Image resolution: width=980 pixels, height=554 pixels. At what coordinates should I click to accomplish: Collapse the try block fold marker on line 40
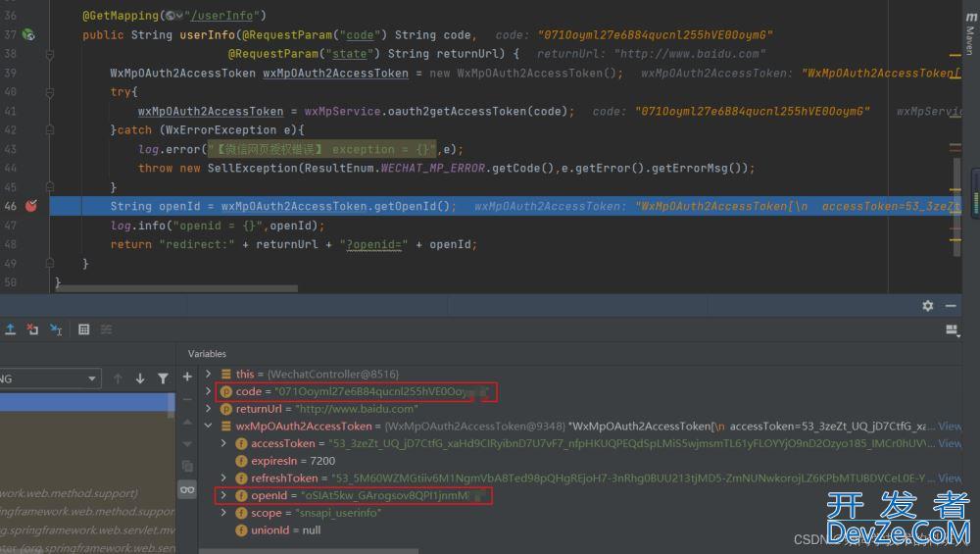pos(49,92)
